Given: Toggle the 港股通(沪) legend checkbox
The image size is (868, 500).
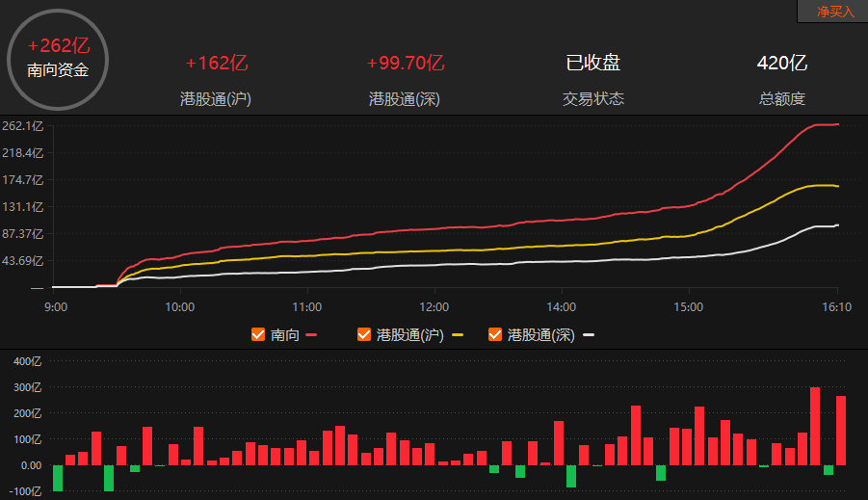Looking at the screenshot, I should click(x=364, y=335).
